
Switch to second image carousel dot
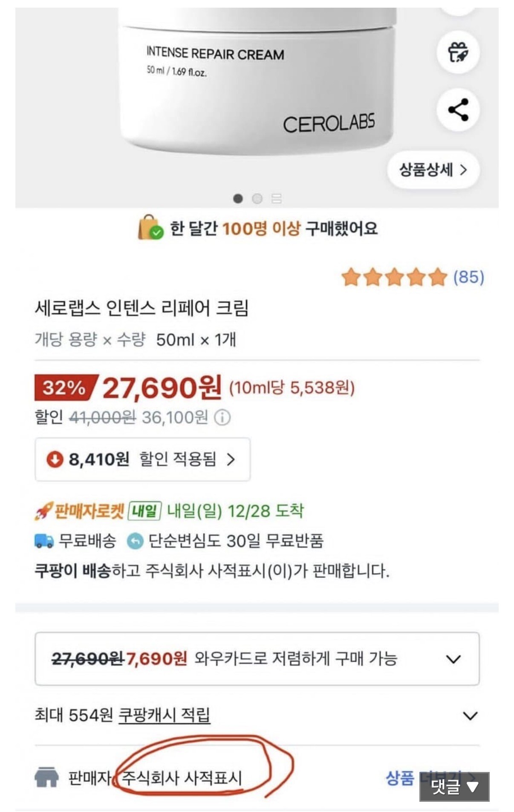click(257, 198)
